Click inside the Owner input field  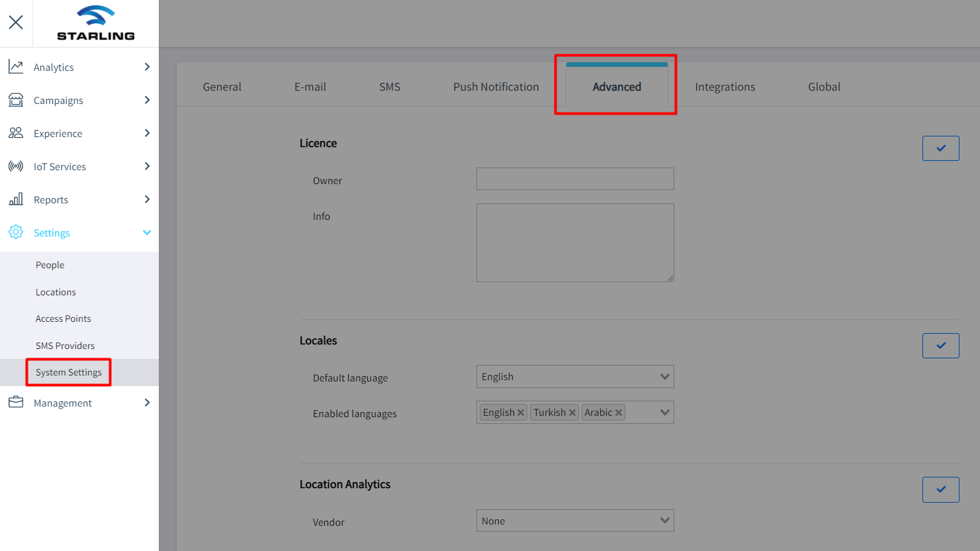[574, 178]
